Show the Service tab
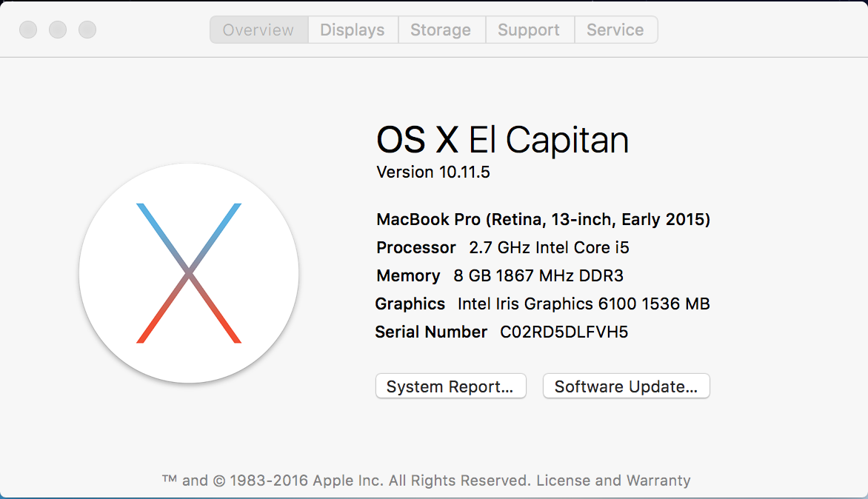This screenshot has height=499, width=868. tap(615, 30)
